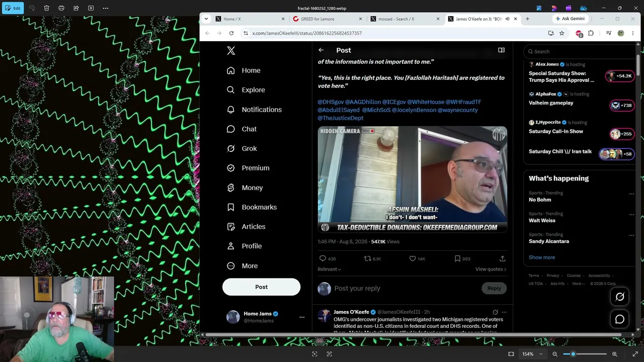644x362 pixels.
Task: Open the View quotes link
Action: [491, 269]
